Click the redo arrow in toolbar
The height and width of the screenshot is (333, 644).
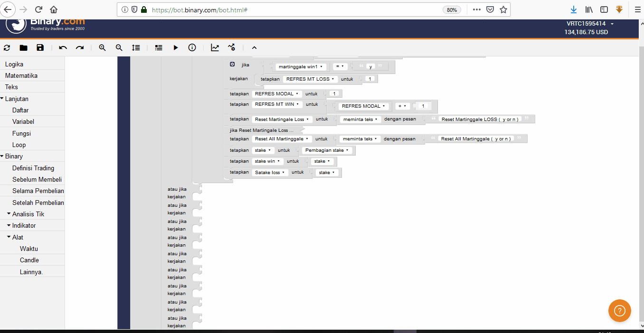click(x=80, y=47)
